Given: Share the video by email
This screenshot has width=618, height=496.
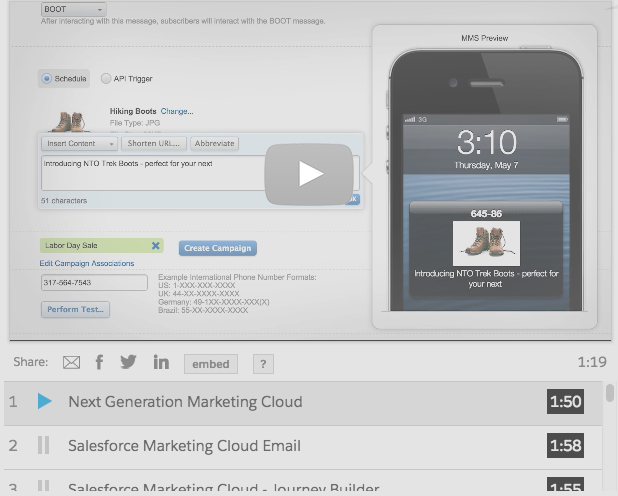Looking at the screenshot, I should (71, 362).
